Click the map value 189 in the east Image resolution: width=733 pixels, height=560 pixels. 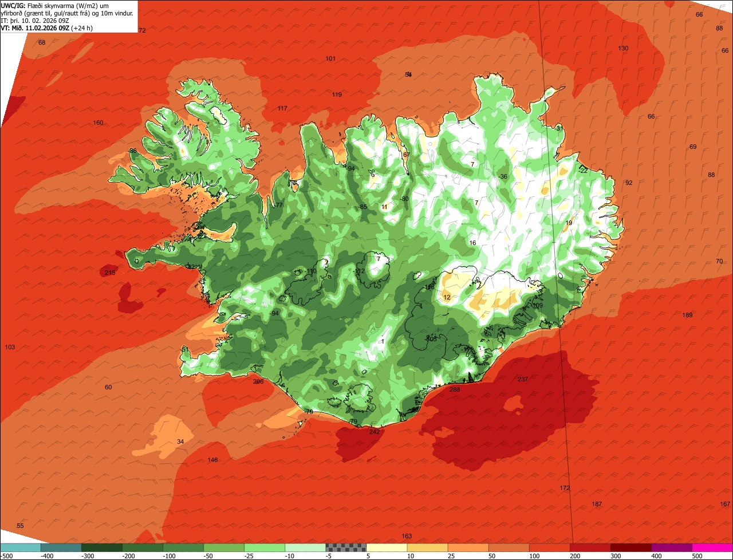point(688,315)
